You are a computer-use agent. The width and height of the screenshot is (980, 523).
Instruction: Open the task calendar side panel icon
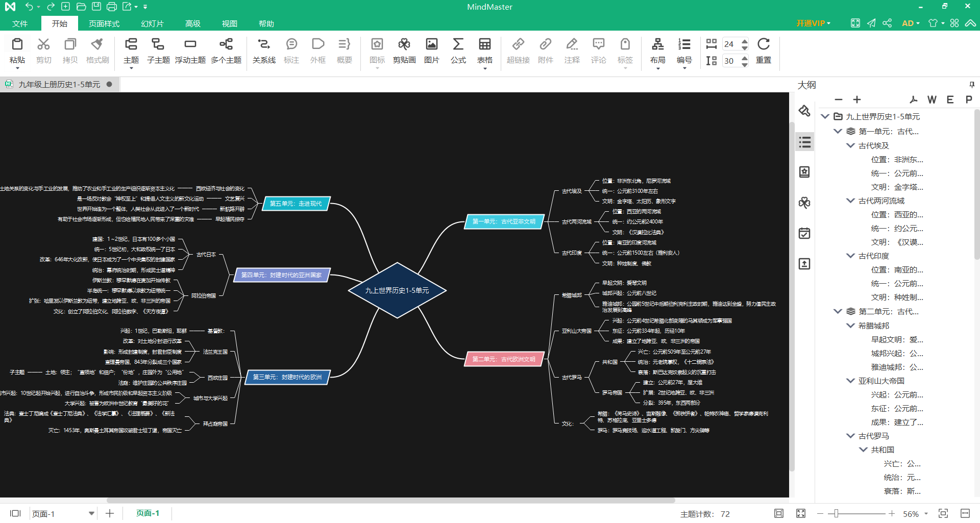pos(805,233)
